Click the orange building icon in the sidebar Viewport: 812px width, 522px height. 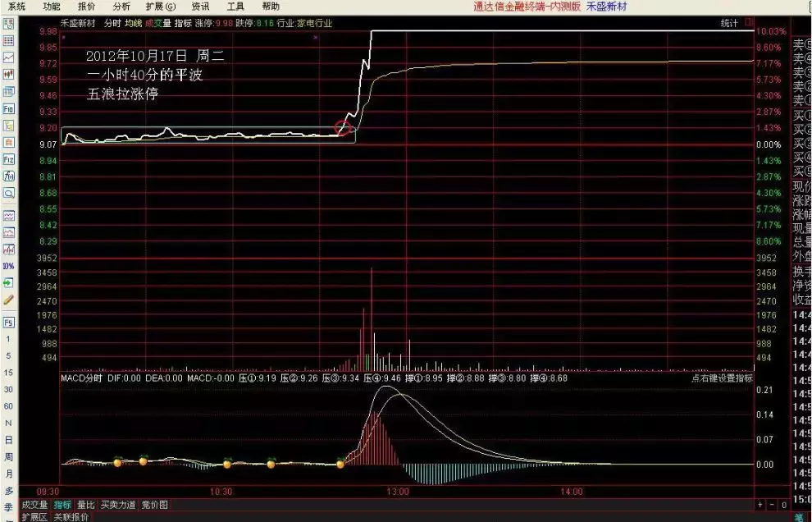9,143
